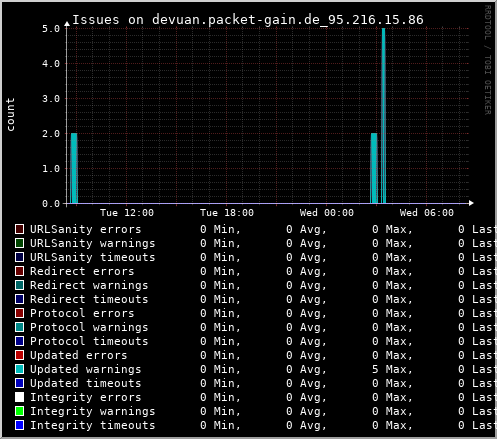The height and width of the screenshot is (439, 497).
Task: Select the Redirect errors legend swatch
Action: pos(20,271)
